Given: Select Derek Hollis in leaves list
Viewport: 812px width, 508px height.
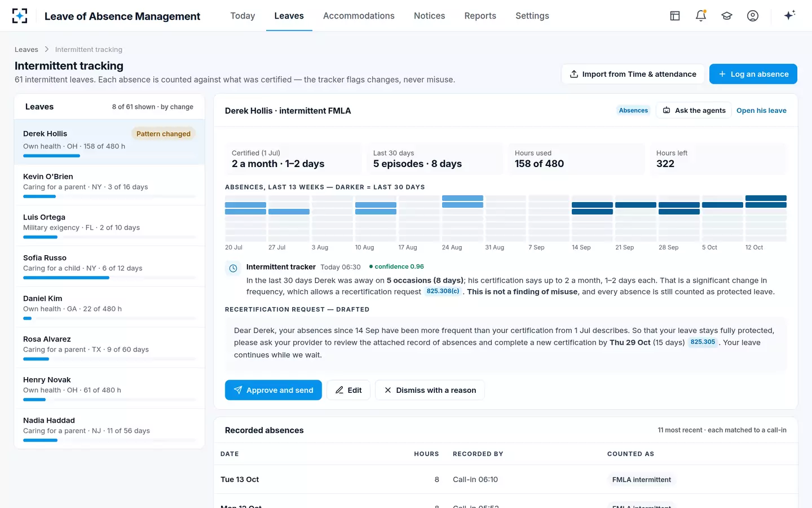Looking at the screenshot, I should [109, 142].
